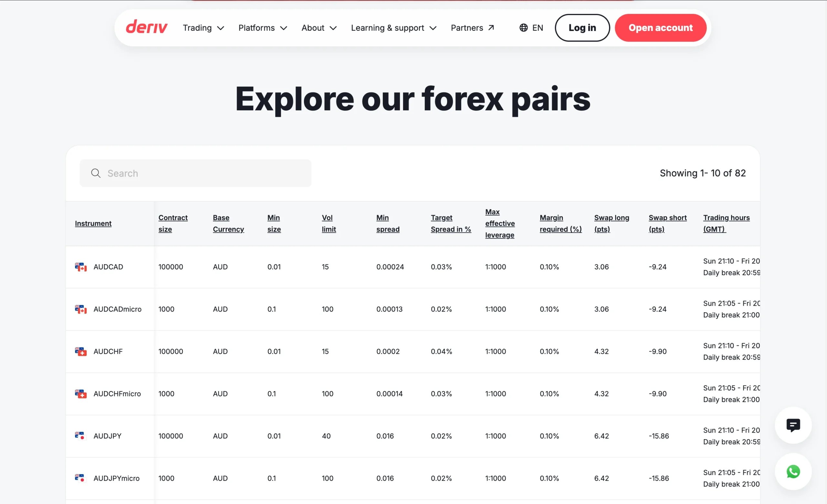Click AUDCHFmicro min spread 0.00014
827x504 pixels.
tap(389, 394)
